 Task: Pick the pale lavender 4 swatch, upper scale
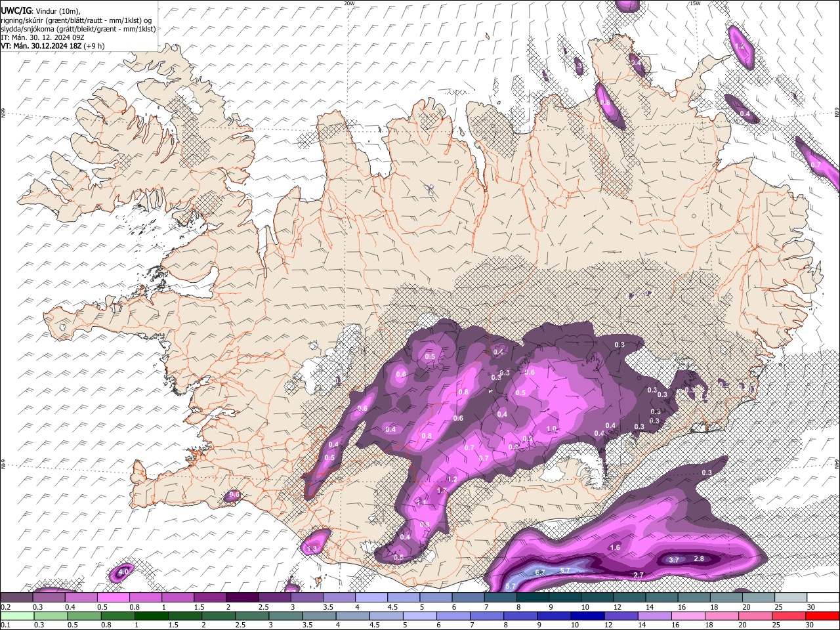coord(371,597)
